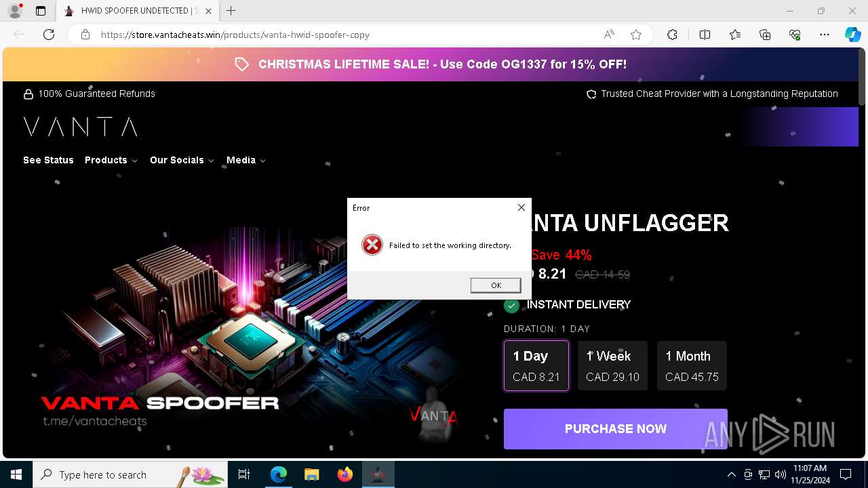Click the taskbar search box

click(x=130, y=474)
